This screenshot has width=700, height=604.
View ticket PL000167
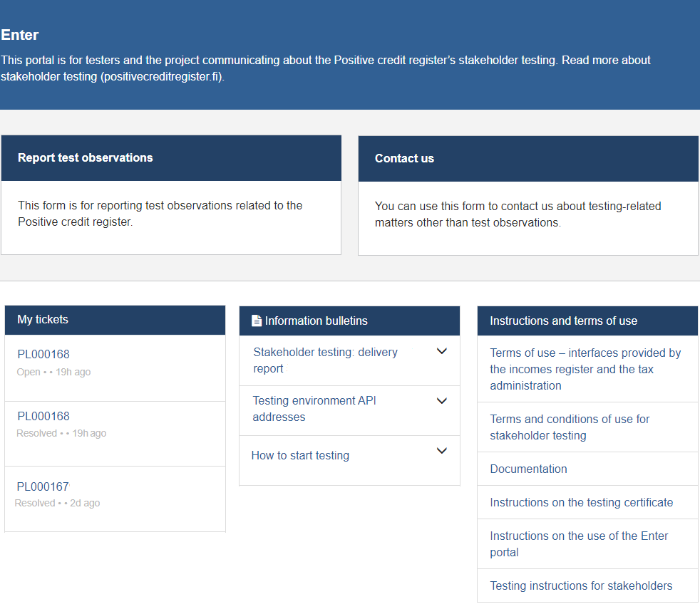point(43,487)
